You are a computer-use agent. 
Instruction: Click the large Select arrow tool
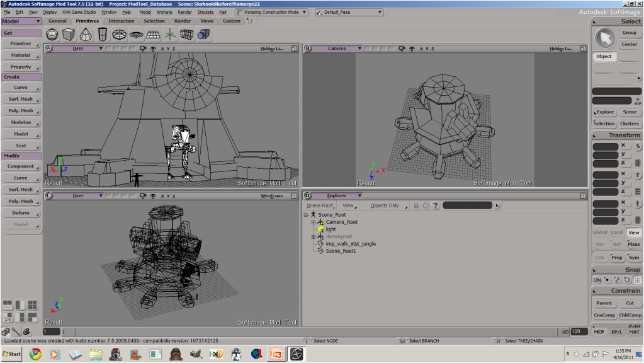coord(605,38)
